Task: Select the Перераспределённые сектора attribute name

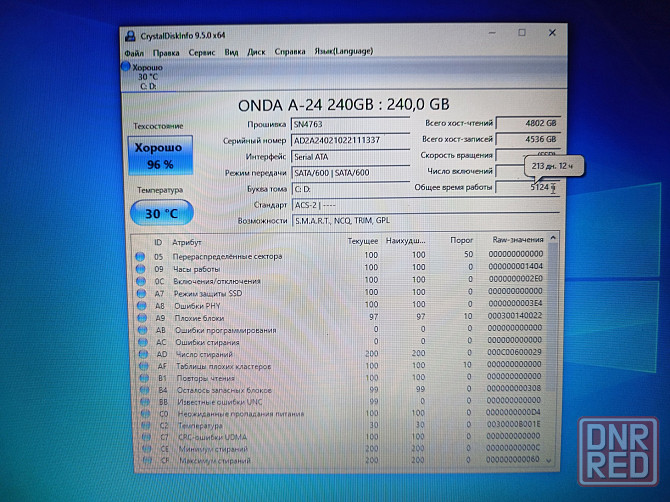Action: coord(227,256)
